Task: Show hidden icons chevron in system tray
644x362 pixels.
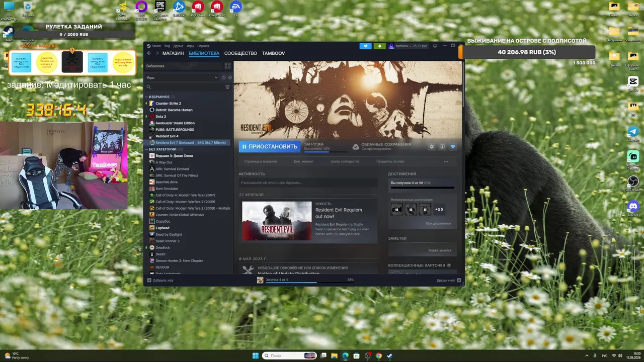Action: point(587,355)
